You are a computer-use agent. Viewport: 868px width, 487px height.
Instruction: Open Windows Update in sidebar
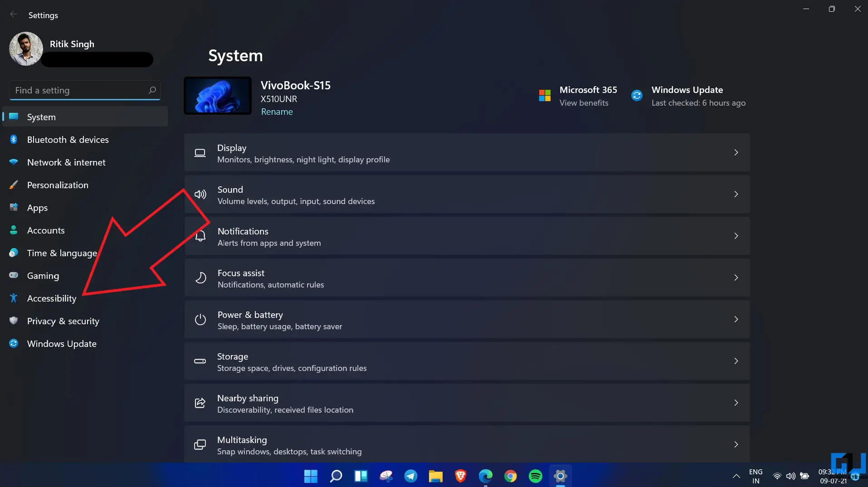[x=85, y=344]
